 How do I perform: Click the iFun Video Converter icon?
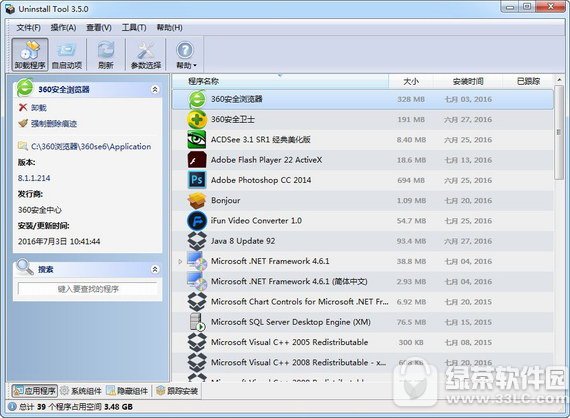click(197, 221)
